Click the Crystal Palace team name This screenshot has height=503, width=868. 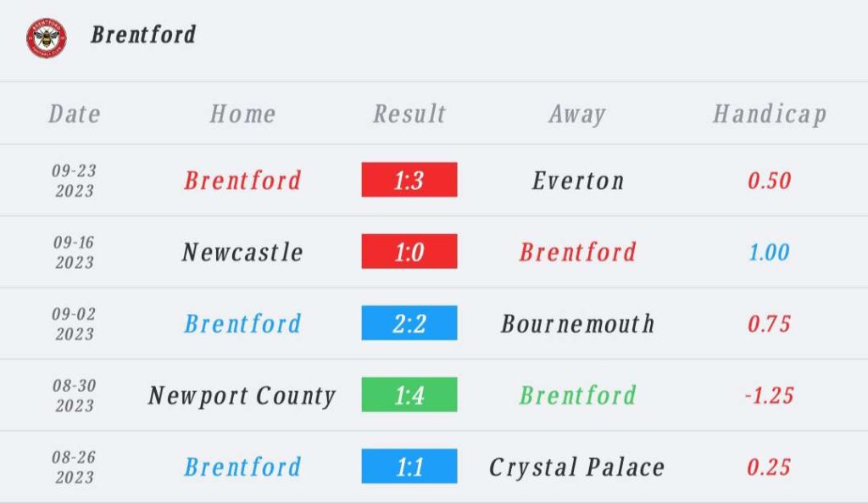[577, 467]
